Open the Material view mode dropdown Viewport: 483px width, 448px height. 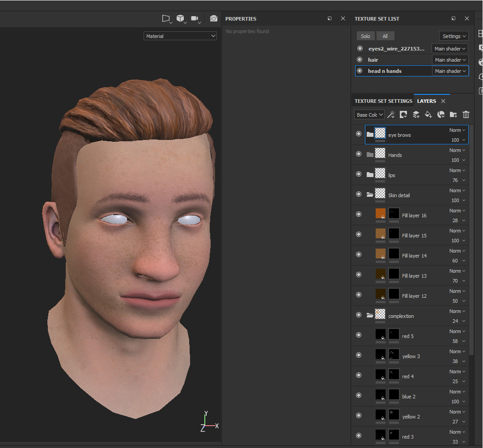click(x=180, y=35)
